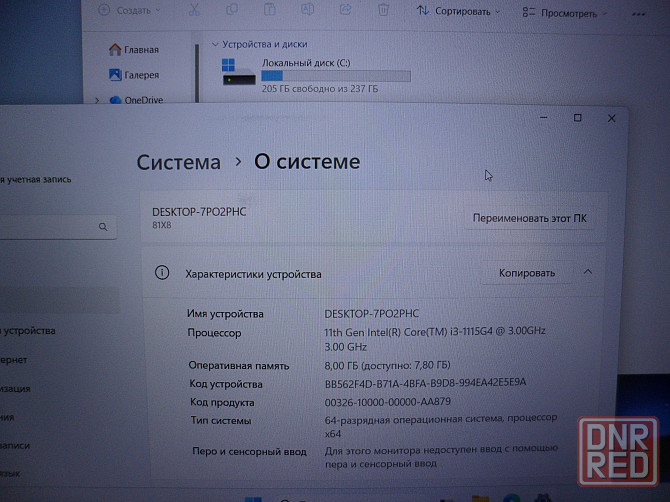The width and height of the screenshot is (670, 502).
Task: Open the Просмотреть dropdown
Action: coord(564,13)
